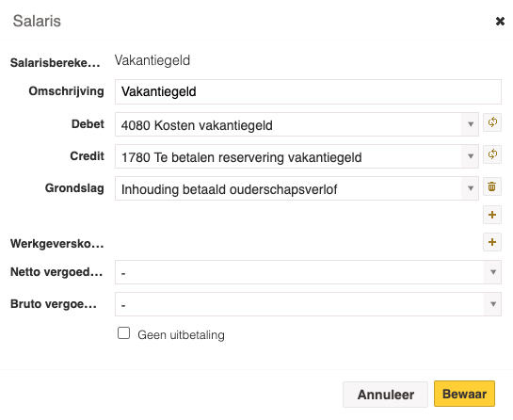
Task: Select the 4080 Kosten vakantiegeld field
Action: [x=297, y=124]
